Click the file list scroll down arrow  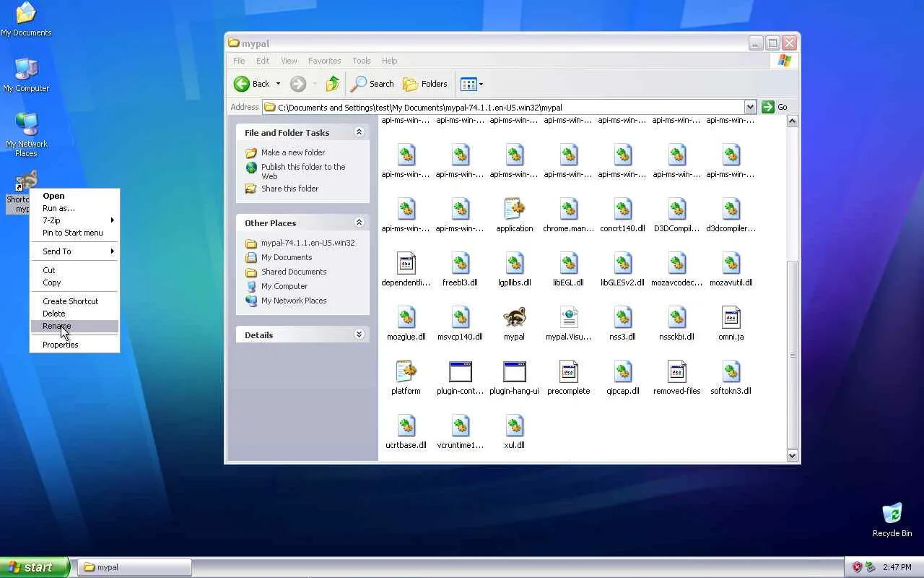(792, 455)
